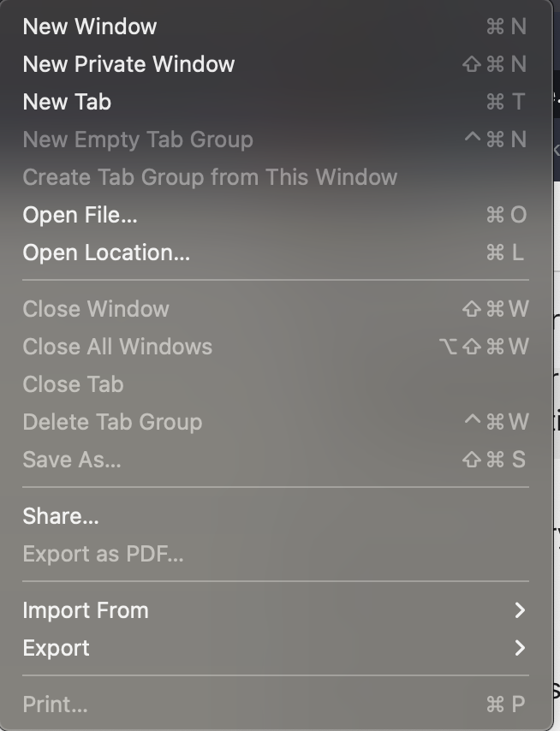Select Close All Windows
The image size is (560, 731).
116,347
